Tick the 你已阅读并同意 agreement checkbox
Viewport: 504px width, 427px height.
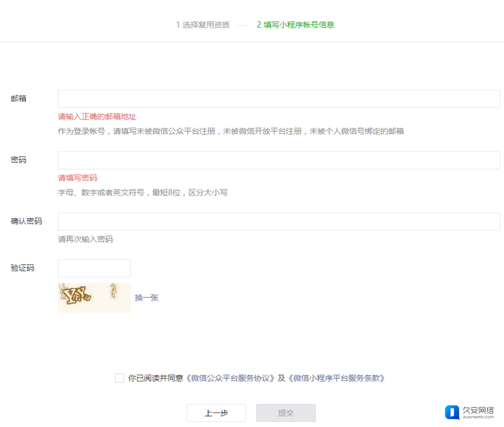[119, 378]
